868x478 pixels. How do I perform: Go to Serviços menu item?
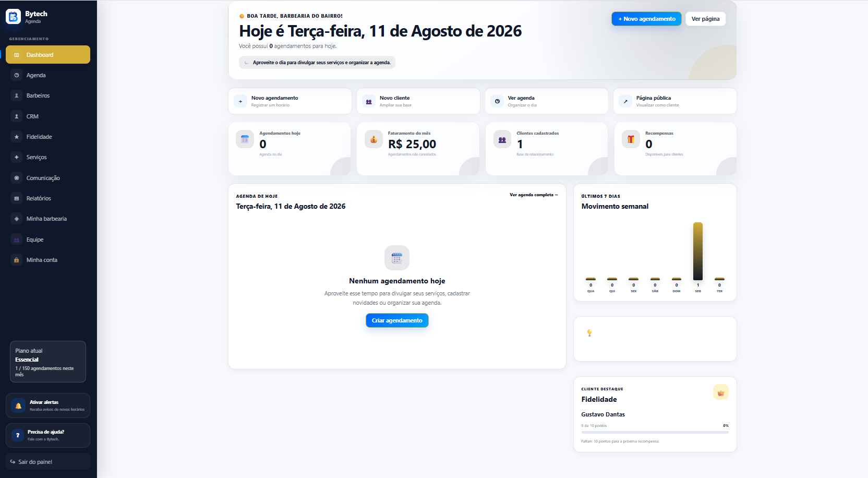tap(48, 157)
